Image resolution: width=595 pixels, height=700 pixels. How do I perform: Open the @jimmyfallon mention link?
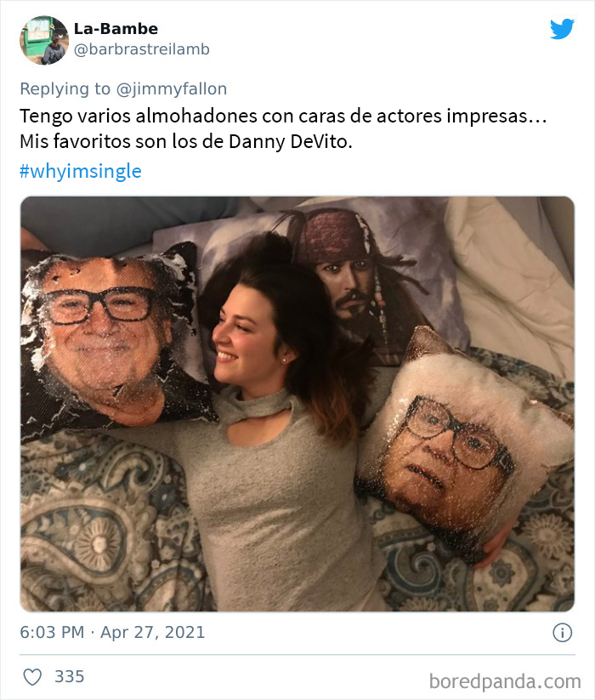[x=172, y=88]
